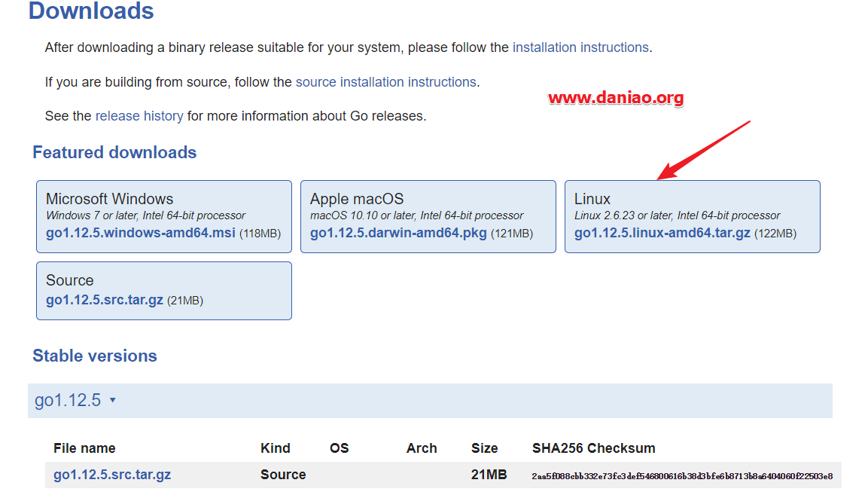Click the Arch column header
Viewport: 868px width, 495px height.
click(422, 448)
